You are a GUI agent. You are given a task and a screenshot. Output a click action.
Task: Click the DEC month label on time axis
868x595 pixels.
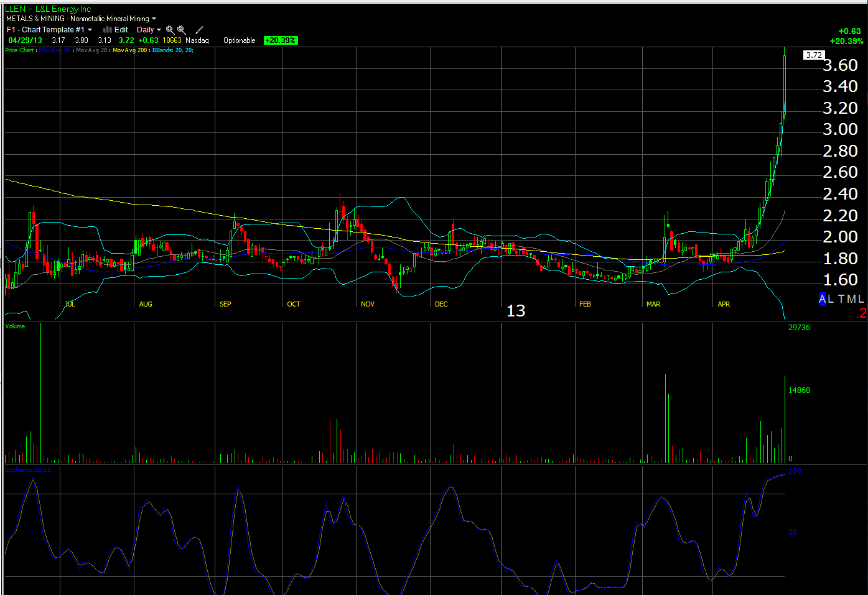click(441, 304)
